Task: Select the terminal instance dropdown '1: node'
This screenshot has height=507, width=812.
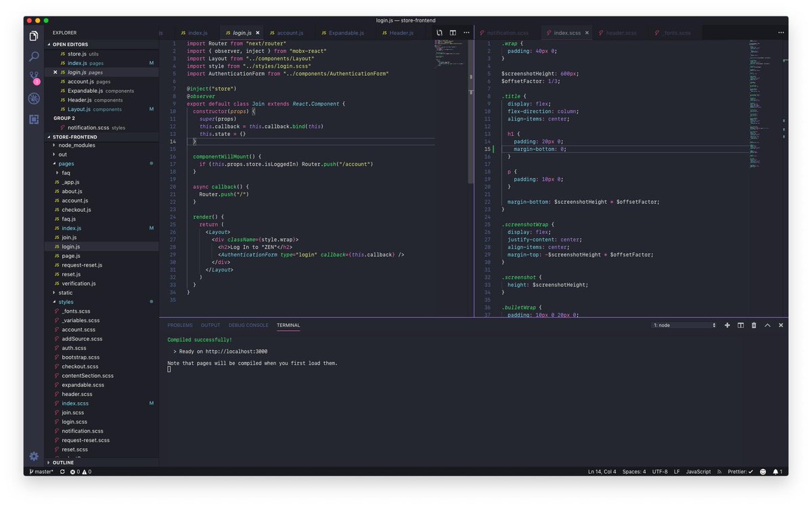Action: click(684, 325)
